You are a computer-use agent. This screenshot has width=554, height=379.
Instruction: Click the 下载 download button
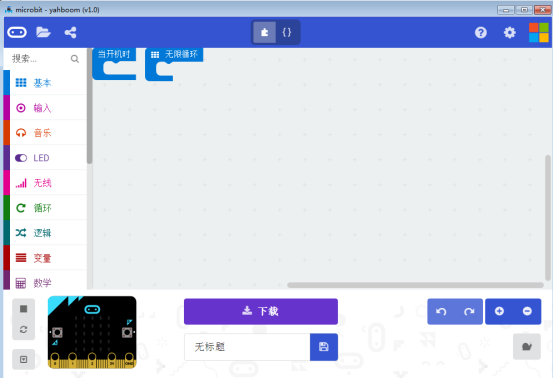(261, 311)
